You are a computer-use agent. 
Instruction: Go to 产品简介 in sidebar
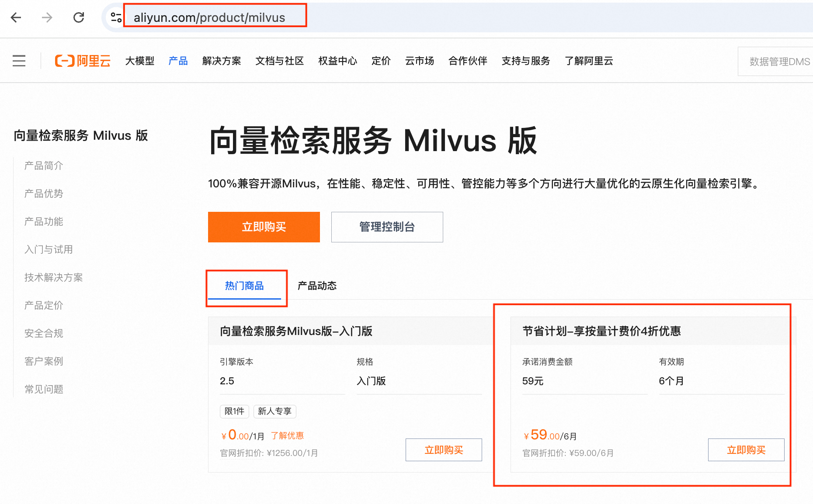pos(44,166)
